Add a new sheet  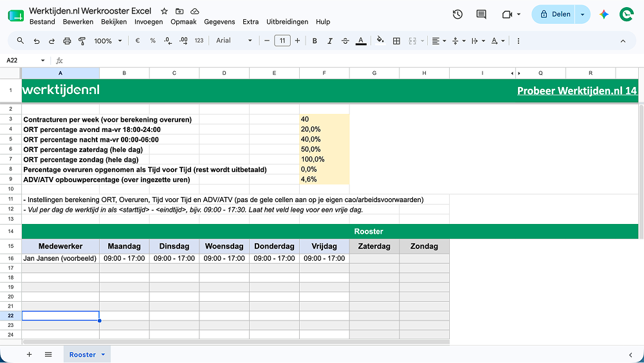(x=29, y=355)
